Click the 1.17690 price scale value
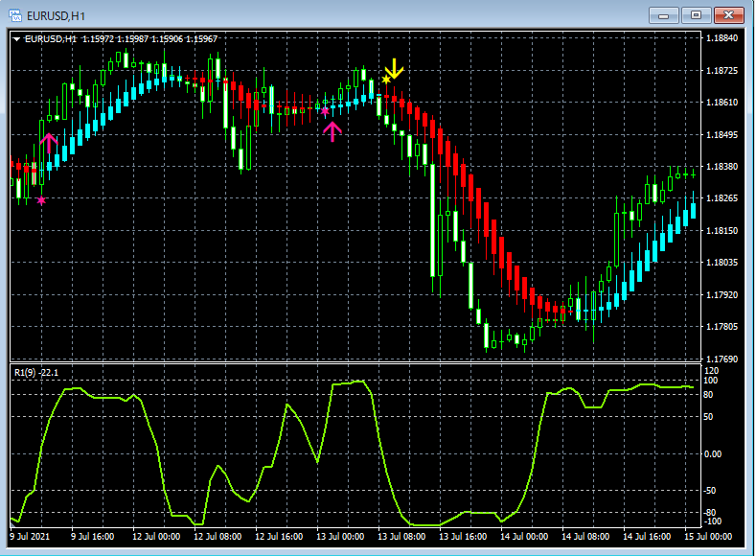Screen dimensions: 756x556 [722, 359]
